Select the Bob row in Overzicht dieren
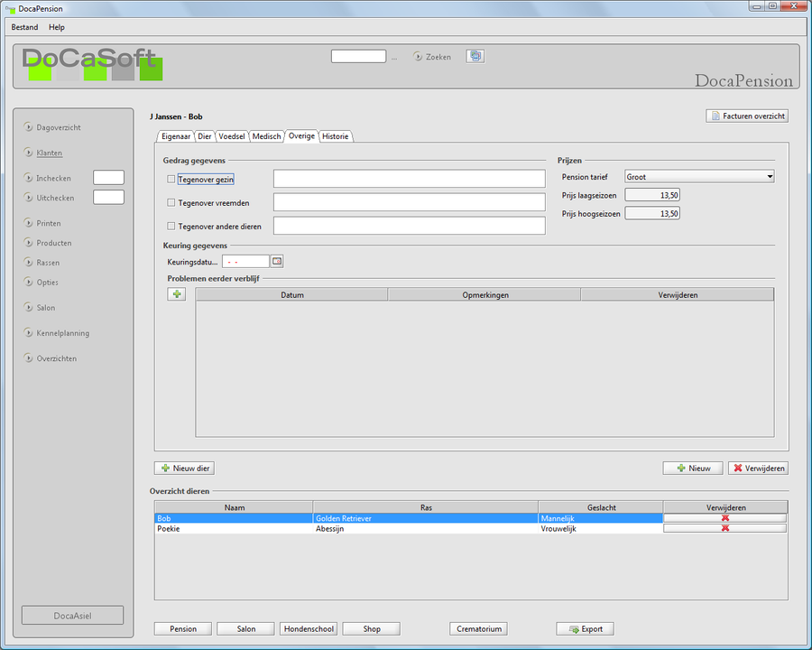This screenshot has width=812, height=650. 409,518
